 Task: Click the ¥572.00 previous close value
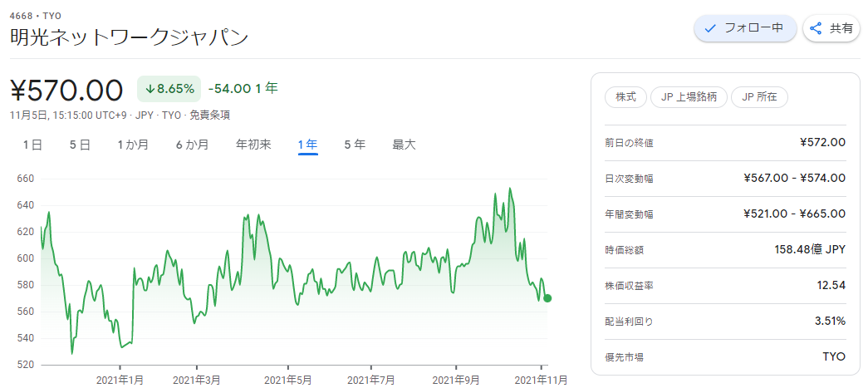[x=822, y=143]
